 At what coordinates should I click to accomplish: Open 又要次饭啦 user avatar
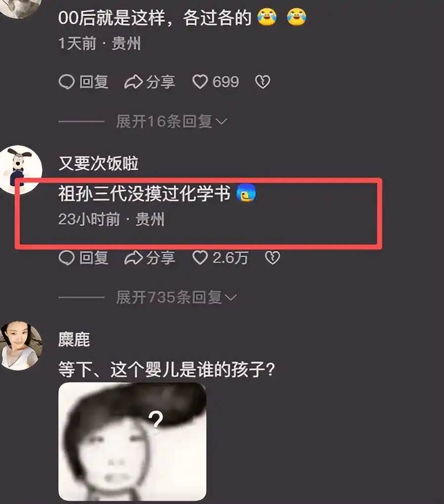pos(21,169)
